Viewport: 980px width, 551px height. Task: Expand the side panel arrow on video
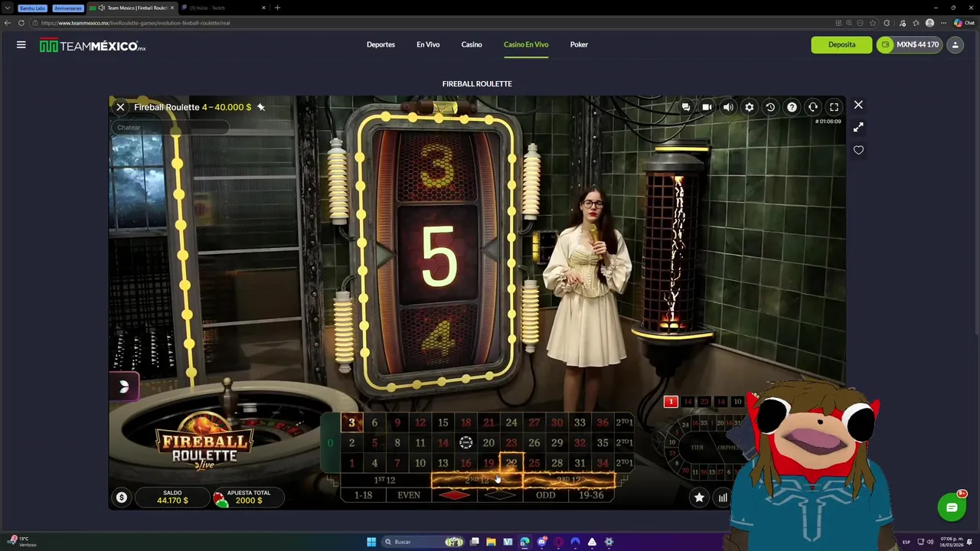point(124,387)
